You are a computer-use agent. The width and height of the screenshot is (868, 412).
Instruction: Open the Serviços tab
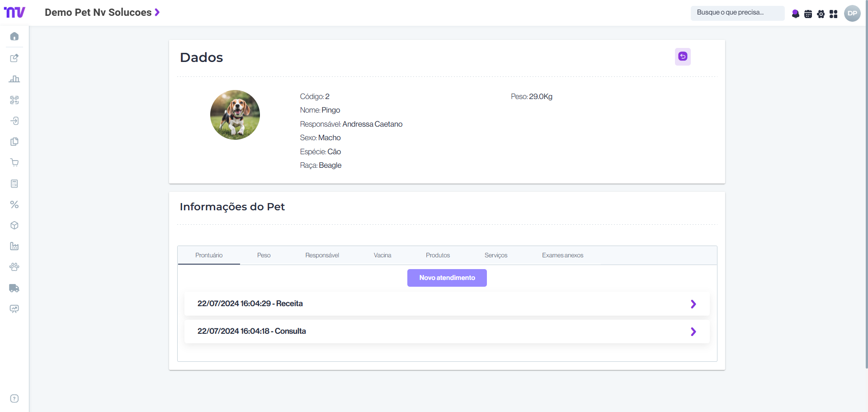pos(496,256)
